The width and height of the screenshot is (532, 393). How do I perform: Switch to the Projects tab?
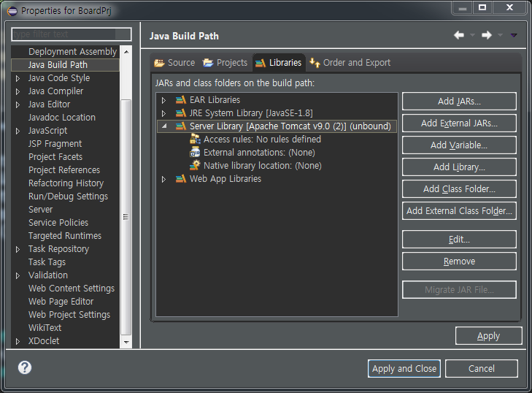click(225, 63)
